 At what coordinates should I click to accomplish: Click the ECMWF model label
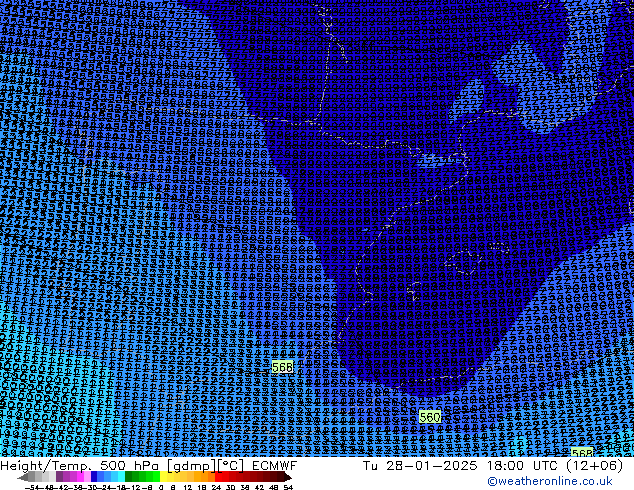[275, 466]
